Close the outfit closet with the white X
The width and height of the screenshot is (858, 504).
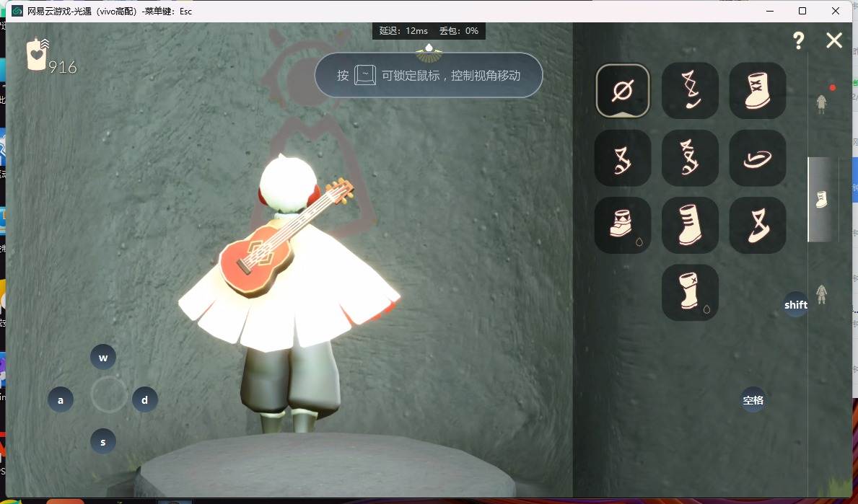[834, 40]
